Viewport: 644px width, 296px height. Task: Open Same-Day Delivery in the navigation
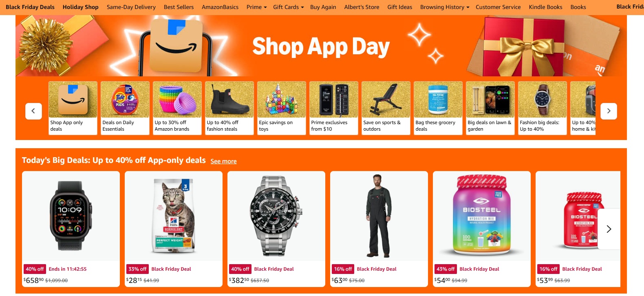tap(131, 7)
